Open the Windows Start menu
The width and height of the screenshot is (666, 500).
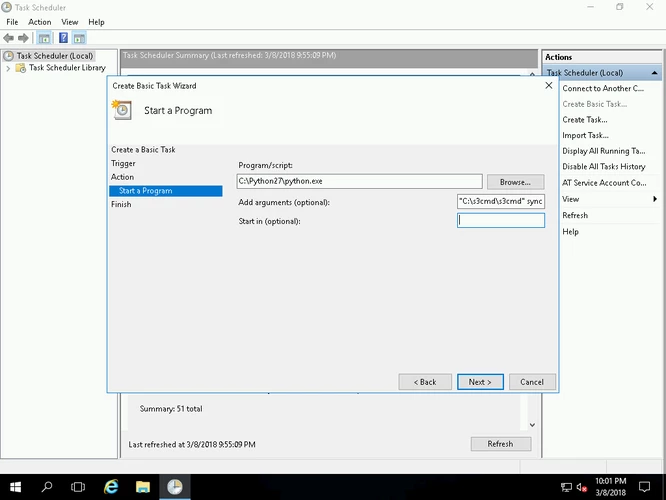[15, 487]
